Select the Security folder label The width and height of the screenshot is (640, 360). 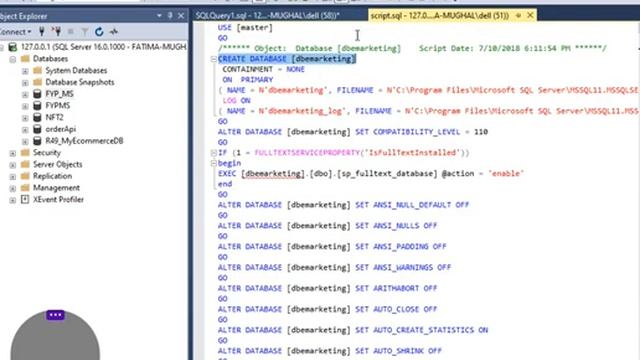[x=47, y=153]
